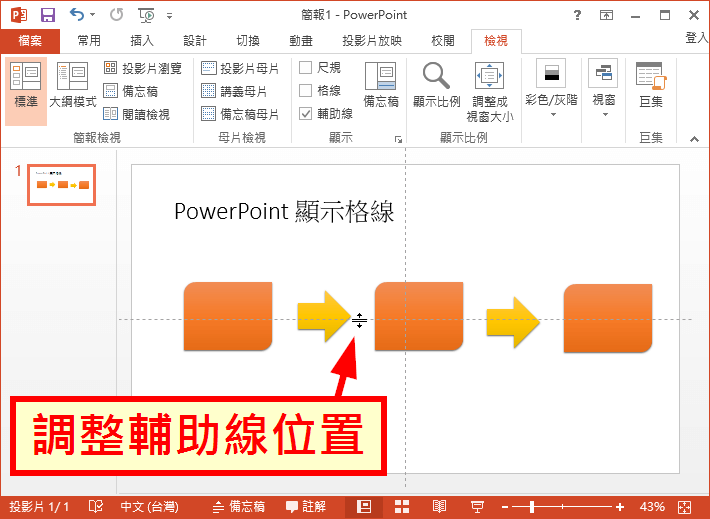Undo the last action
Screen dimensions: 710x519
(77, 15)
